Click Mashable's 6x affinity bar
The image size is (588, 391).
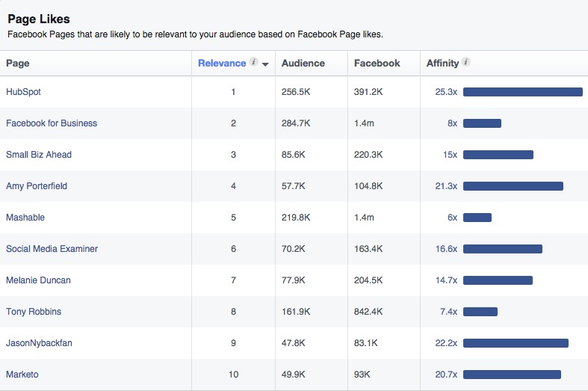coord(477,218)
